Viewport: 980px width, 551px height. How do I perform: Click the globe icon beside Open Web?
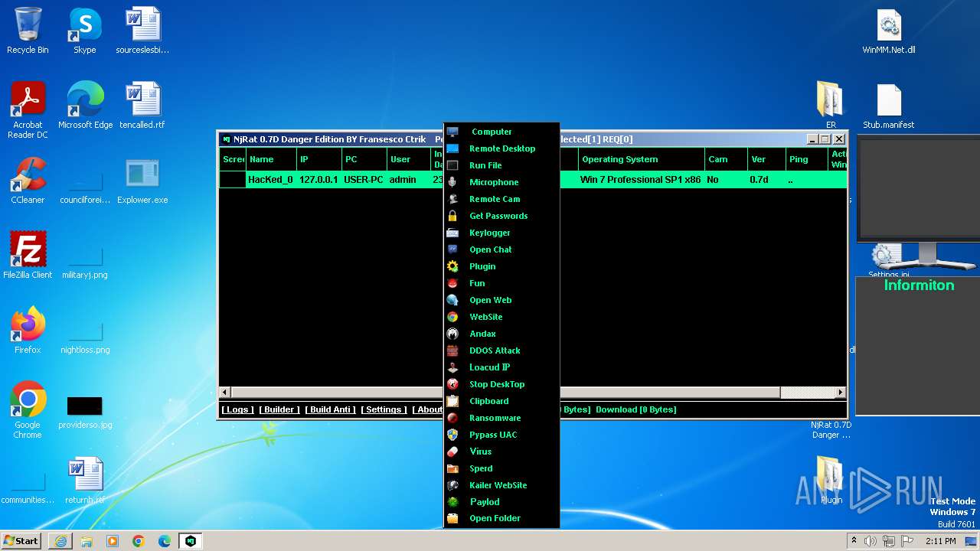pos(452,300)
